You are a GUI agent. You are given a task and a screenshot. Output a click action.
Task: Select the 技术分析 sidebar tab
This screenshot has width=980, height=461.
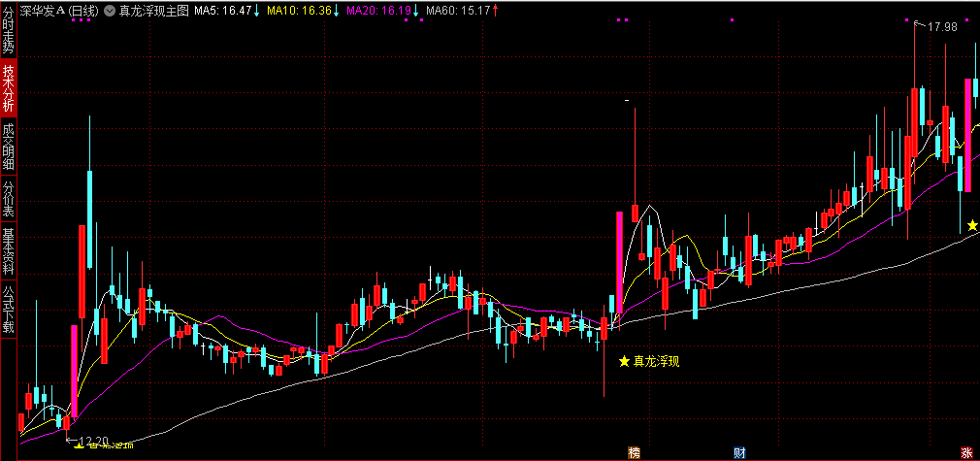pos(9,88)
